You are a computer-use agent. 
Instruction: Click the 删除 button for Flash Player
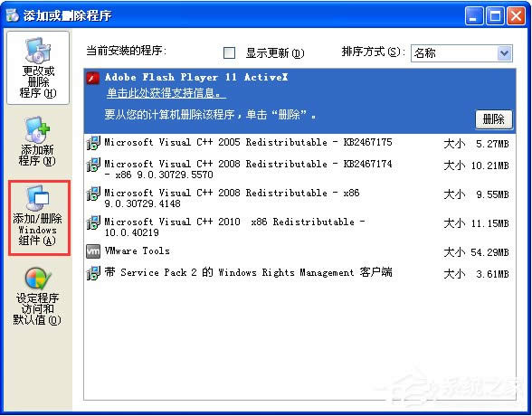pyautogui.click(x=494, y=119)
